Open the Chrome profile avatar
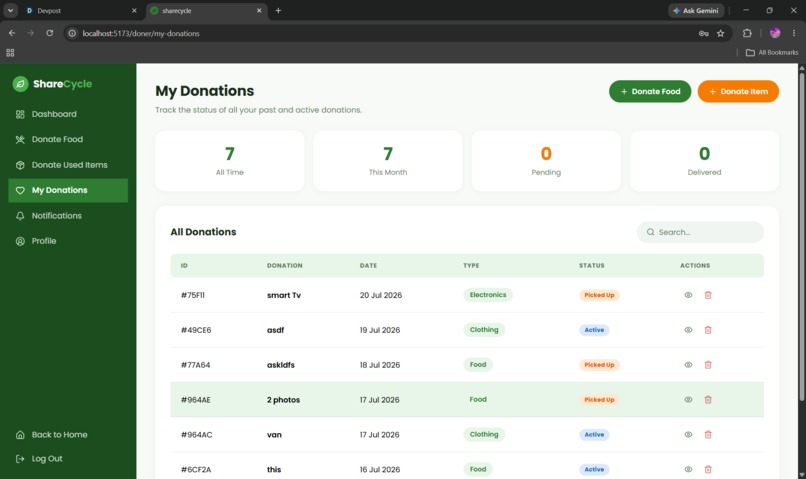 775,33
